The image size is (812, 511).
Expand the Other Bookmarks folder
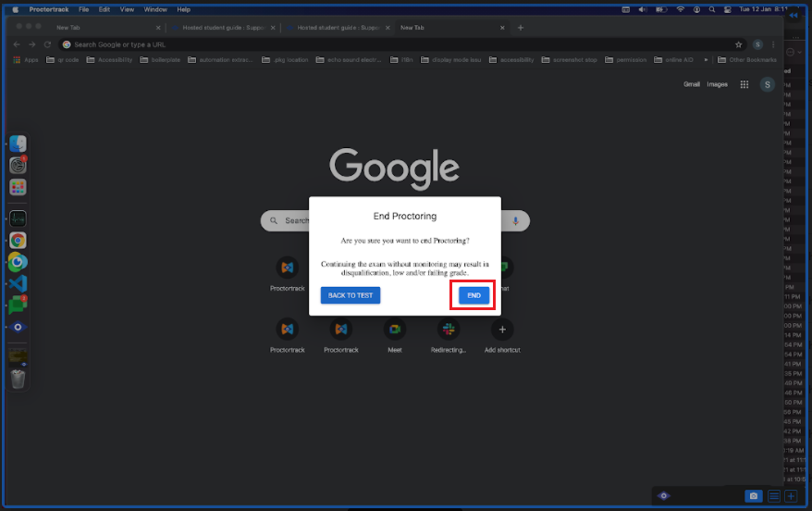click(x=746, y=60)
